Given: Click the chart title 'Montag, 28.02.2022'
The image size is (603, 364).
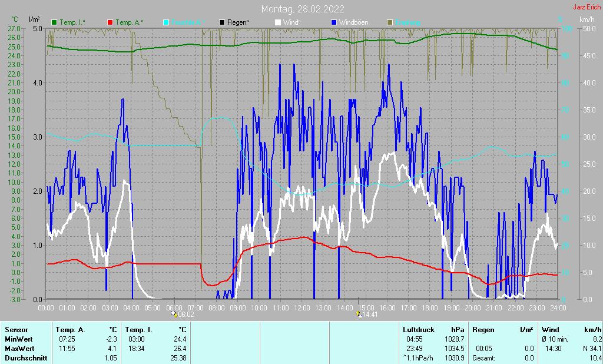Looking at the screenshot, I should point(303,9).
